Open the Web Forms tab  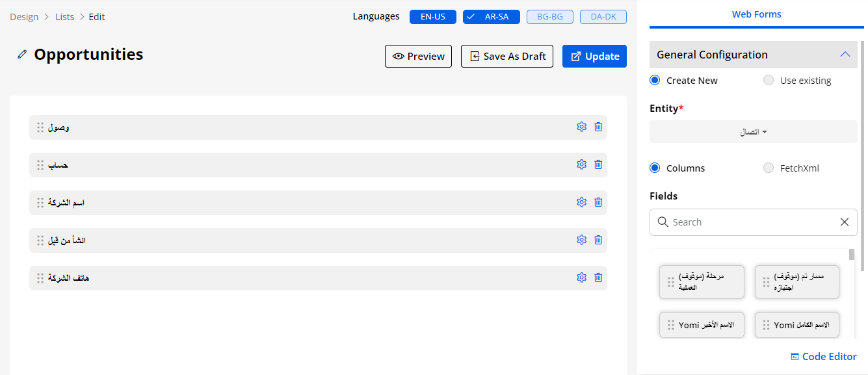(756, 14)
